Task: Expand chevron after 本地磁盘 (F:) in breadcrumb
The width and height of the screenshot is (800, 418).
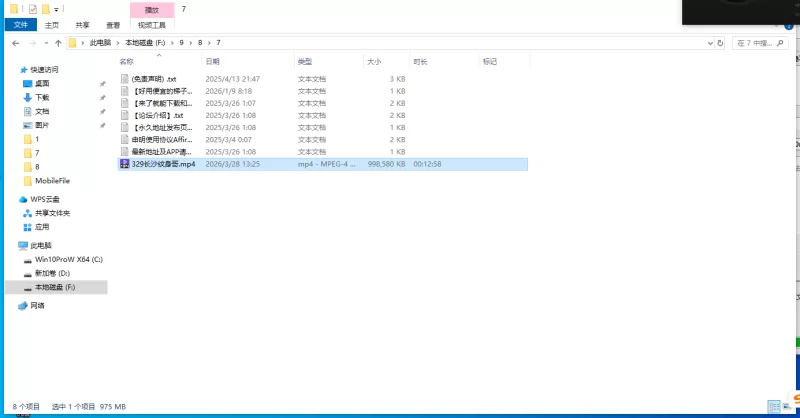Action: click(x=172, y=43)
